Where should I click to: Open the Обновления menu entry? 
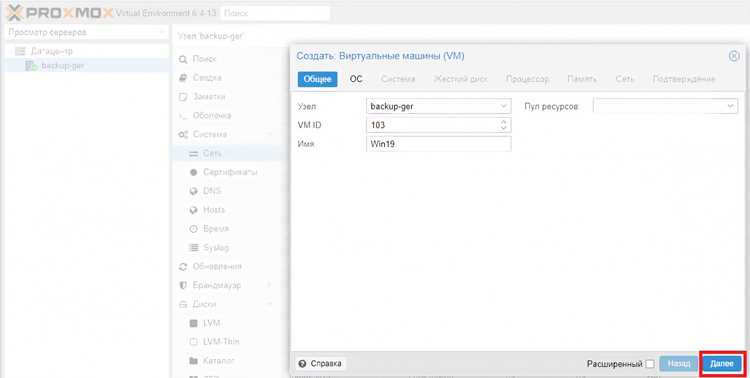click(x=217, y=267)
